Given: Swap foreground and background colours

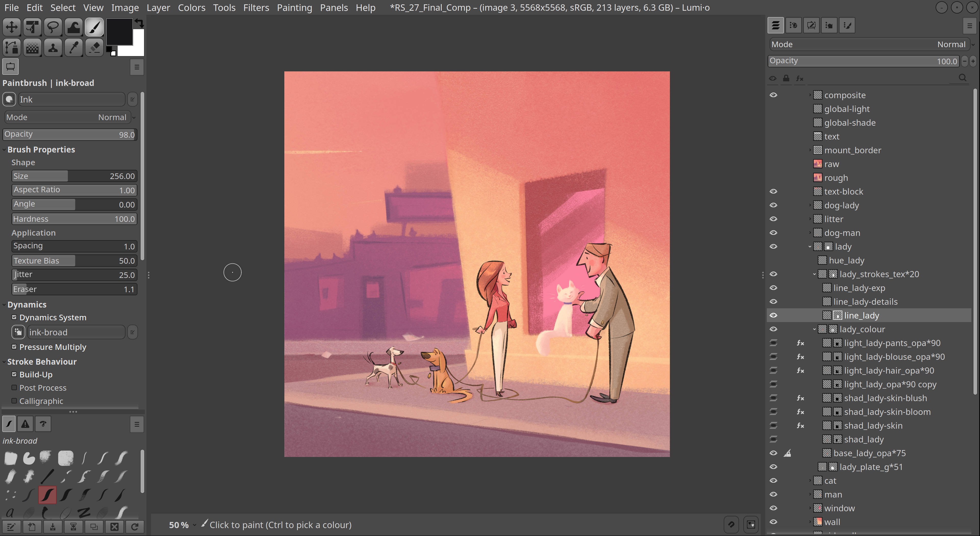Looking at the screenshot, I should [x=139, y=23].
